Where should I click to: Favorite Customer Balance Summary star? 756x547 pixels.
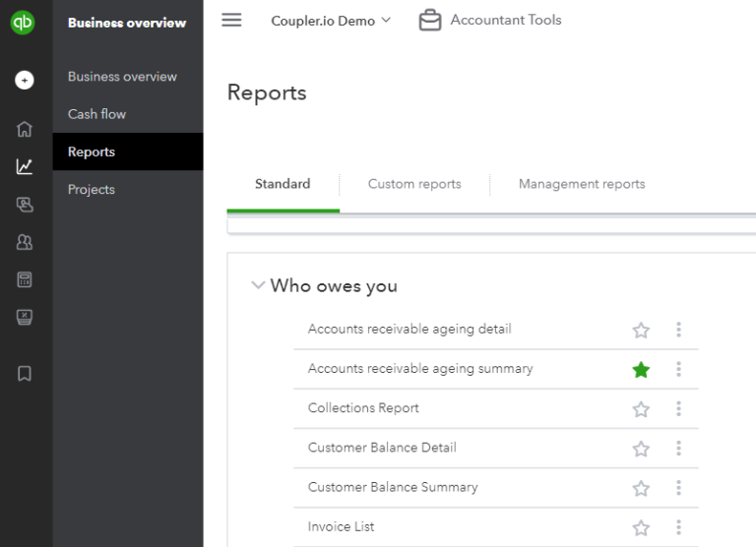[641, 488]
